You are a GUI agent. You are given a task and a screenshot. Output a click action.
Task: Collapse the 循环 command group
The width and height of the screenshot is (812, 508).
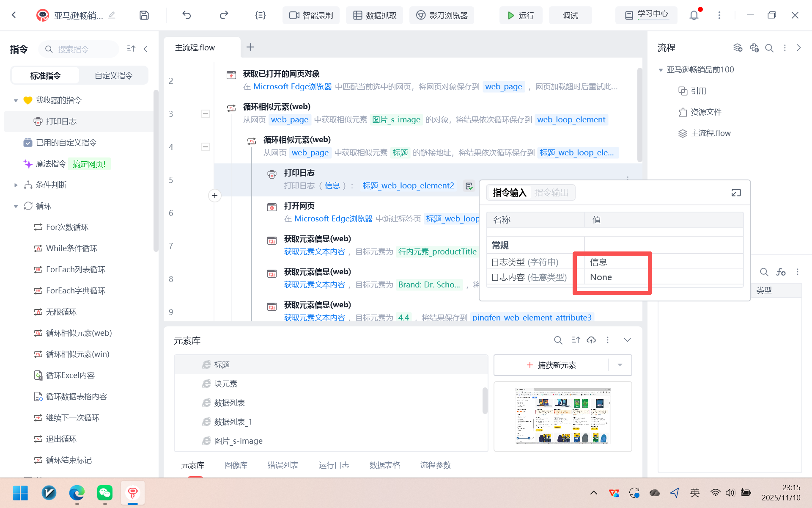pos(16,206)
